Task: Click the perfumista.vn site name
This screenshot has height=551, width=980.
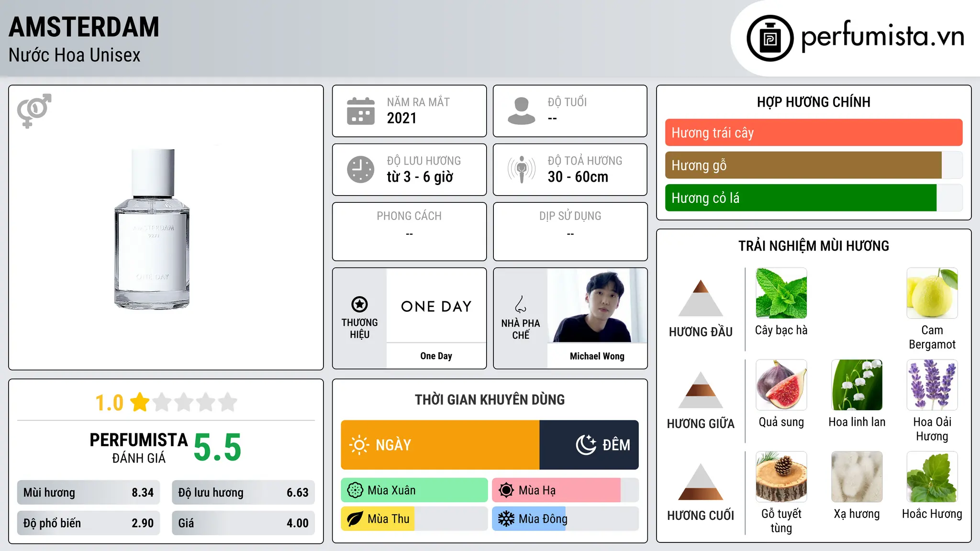Action: coord(883,36)
